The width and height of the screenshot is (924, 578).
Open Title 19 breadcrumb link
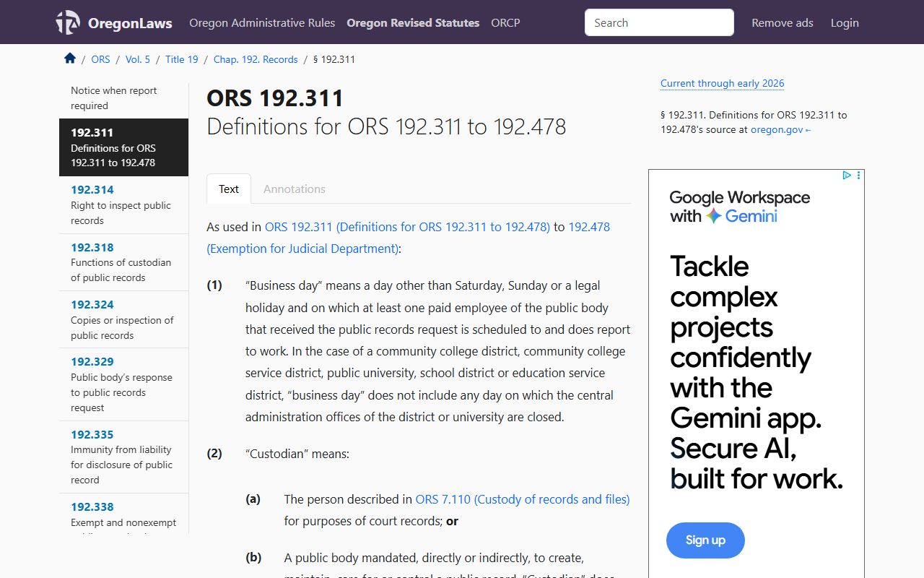point(182,59)
